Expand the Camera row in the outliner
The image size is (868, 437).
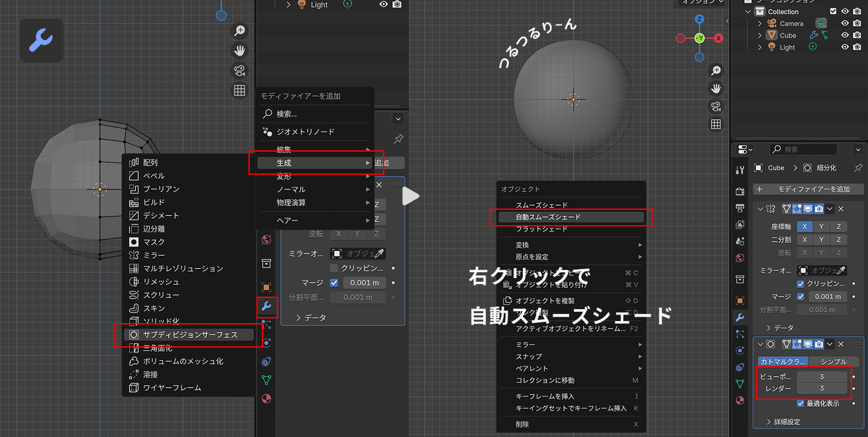coord(760,23)
